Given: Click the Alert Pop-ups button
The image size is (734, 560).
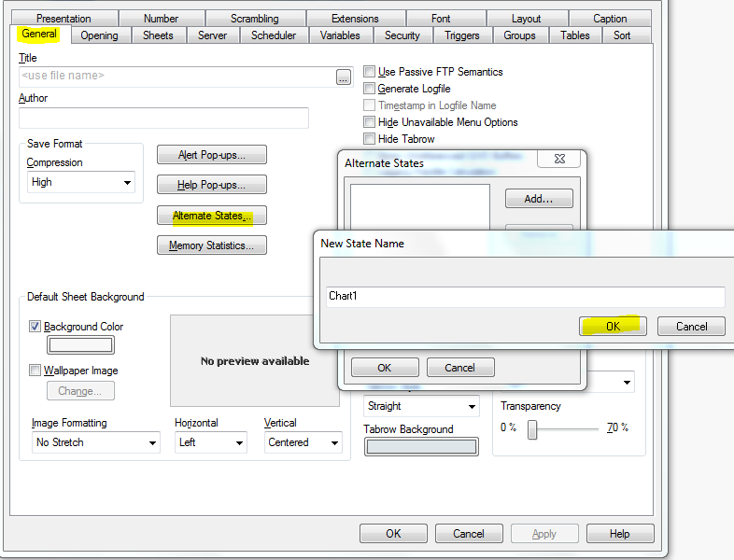Looking at the screenshot, I should point(212,155).
